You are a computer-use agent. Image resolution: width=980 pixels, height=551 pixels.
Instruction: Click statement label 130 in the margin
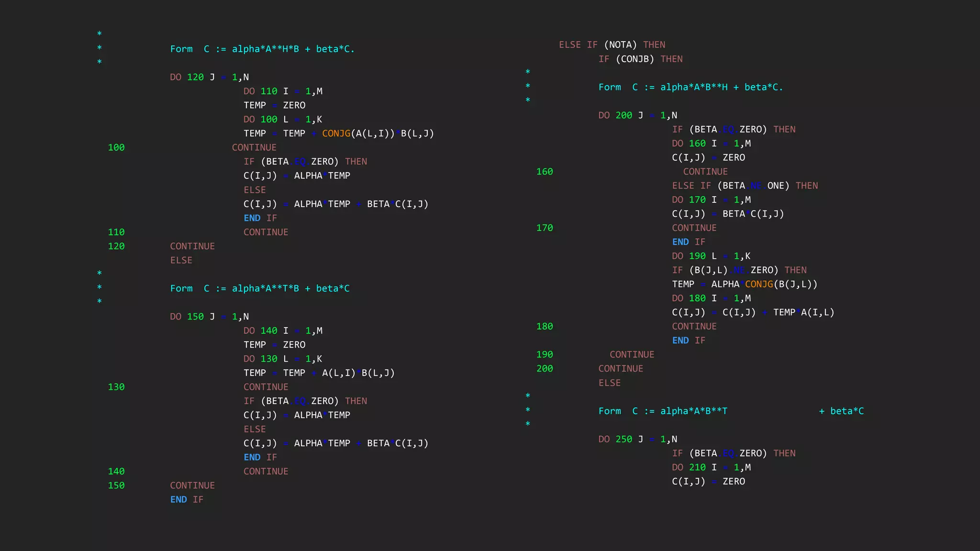(x=116, y=387)
